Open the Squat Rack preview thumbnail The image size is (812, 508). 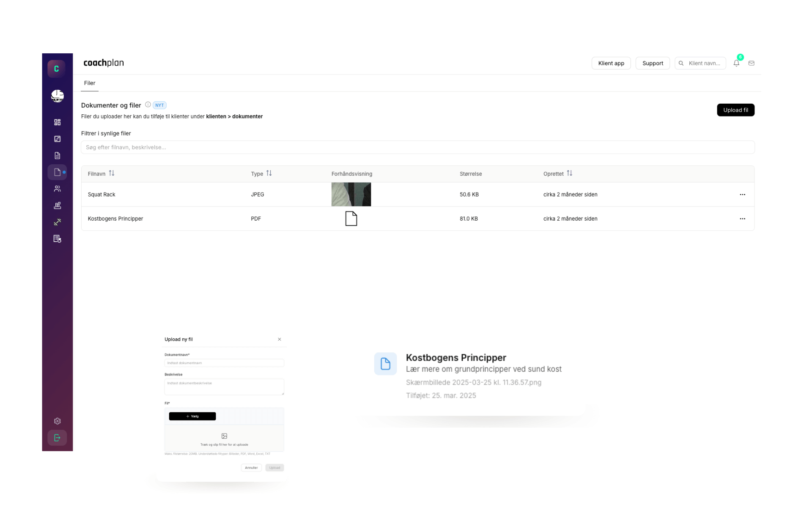point(351,194)
